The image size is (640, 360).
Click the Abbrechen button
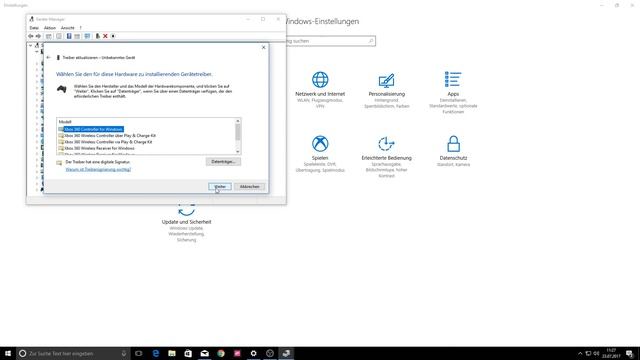click(x=249, y=187)
